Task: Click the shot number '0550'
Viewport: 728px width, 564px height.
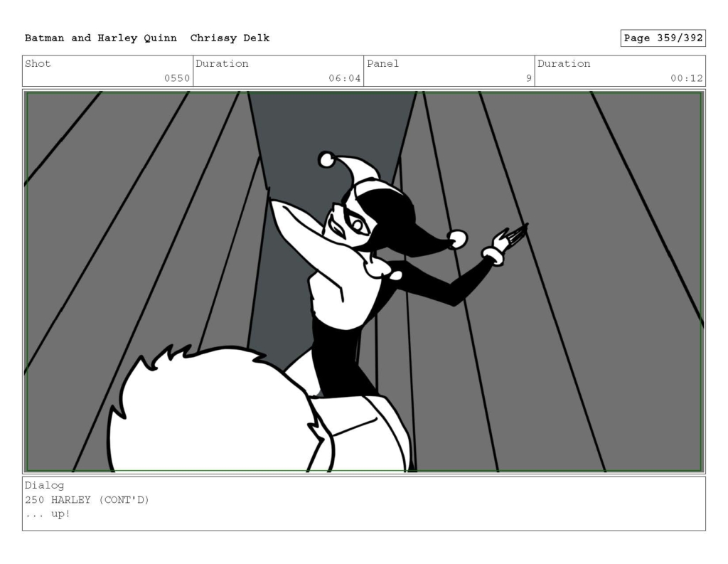Action: [177, 78]
